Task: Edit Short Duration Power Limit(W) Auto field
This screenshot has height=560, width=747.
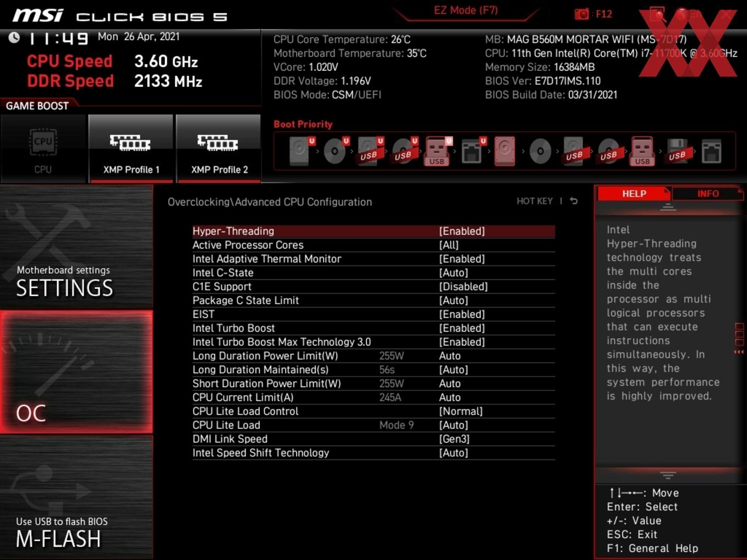Action: coord(450,383)
